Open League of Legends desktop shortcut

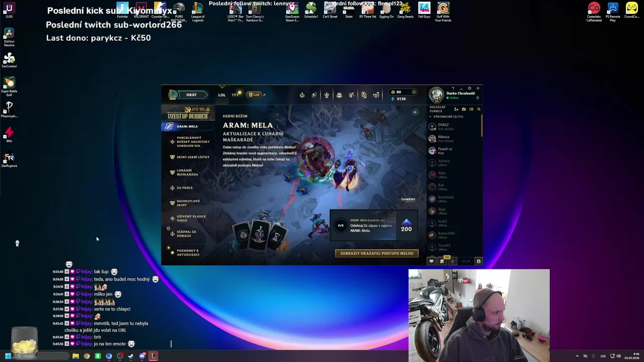pos(198,12)
